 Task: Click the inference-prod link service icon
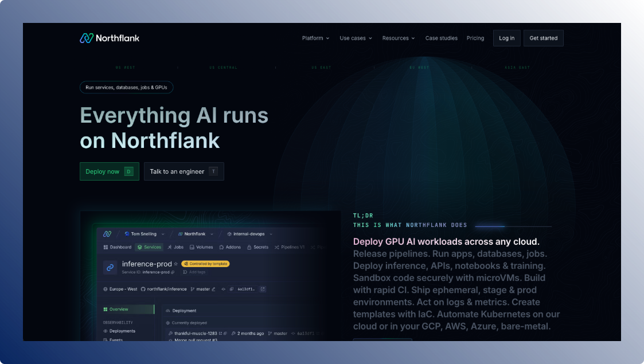pos(110,268)
